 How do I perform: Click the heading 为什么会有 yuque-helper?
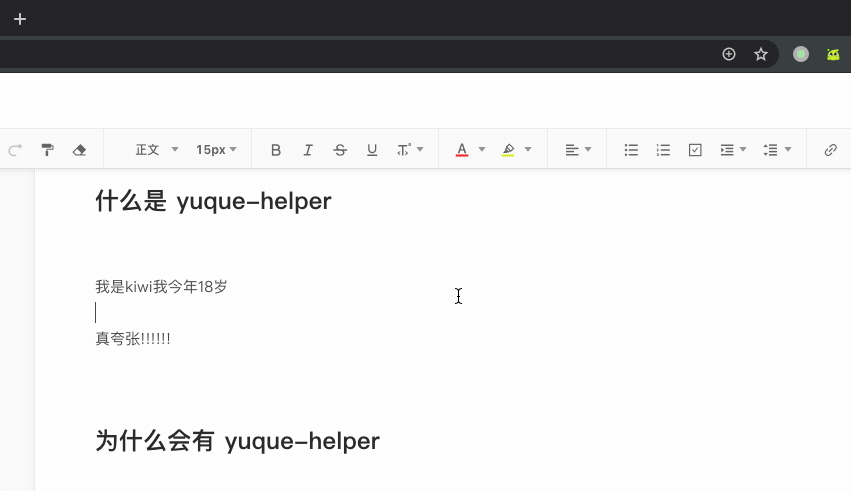click(x=238, y=441)
